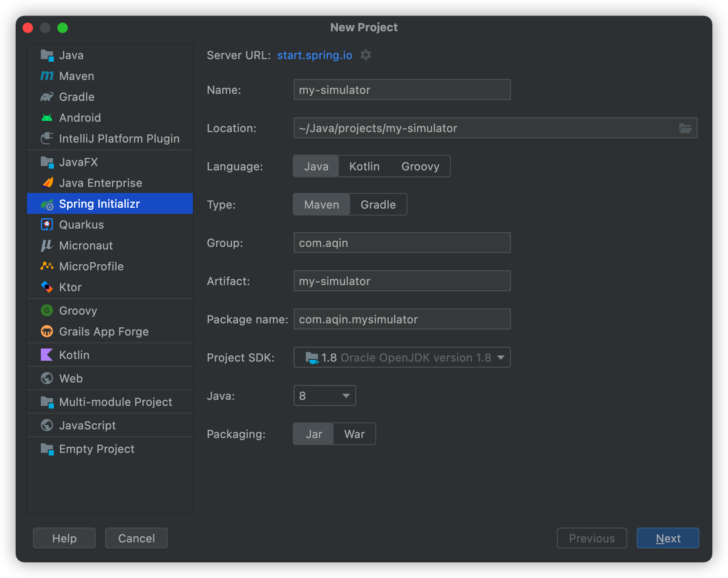728x578 pixels.
Task: Open the Java version dropdown
Action: [x=325, y=396]
